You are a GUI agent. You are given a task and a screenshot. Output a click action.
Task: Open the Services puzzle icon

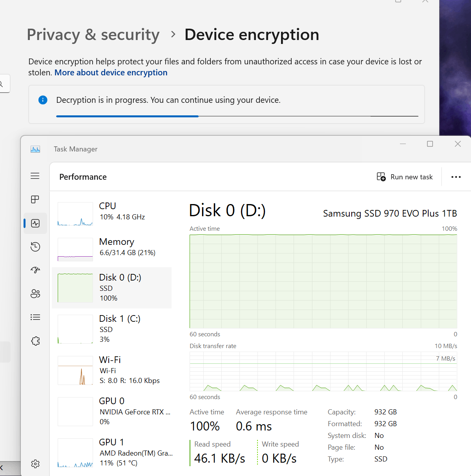[x=35, y=341]
